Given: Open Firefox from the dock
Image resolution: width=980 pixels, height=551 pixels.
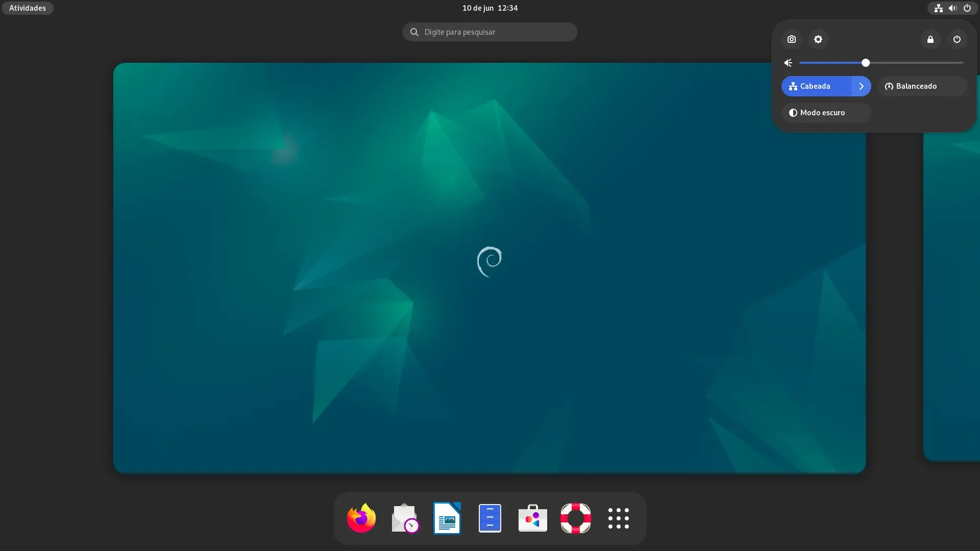Looking at the screenshot, I should coord(361,518).
